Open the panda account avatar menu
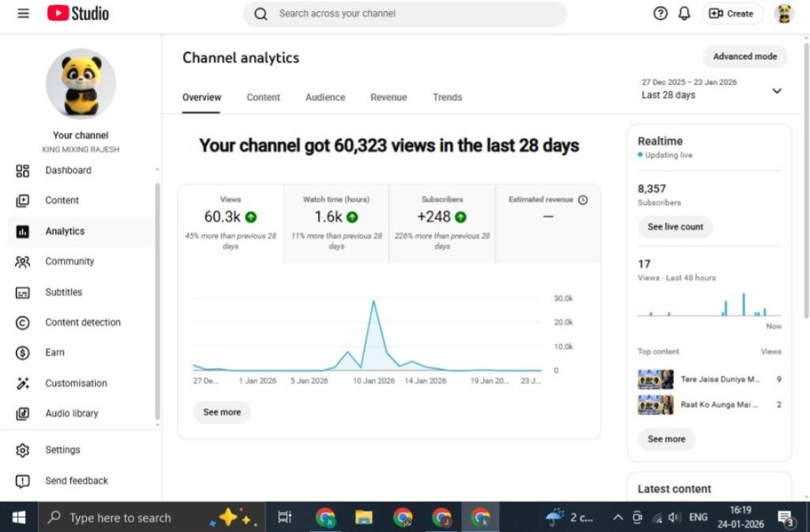 tap(784, 13)
